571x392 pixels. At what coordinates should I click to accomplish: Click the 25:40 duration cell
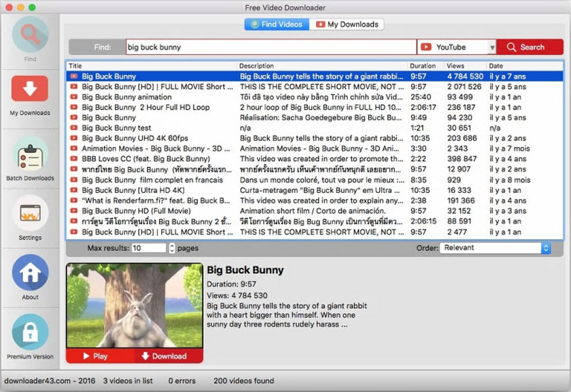[x=420, y=97]
